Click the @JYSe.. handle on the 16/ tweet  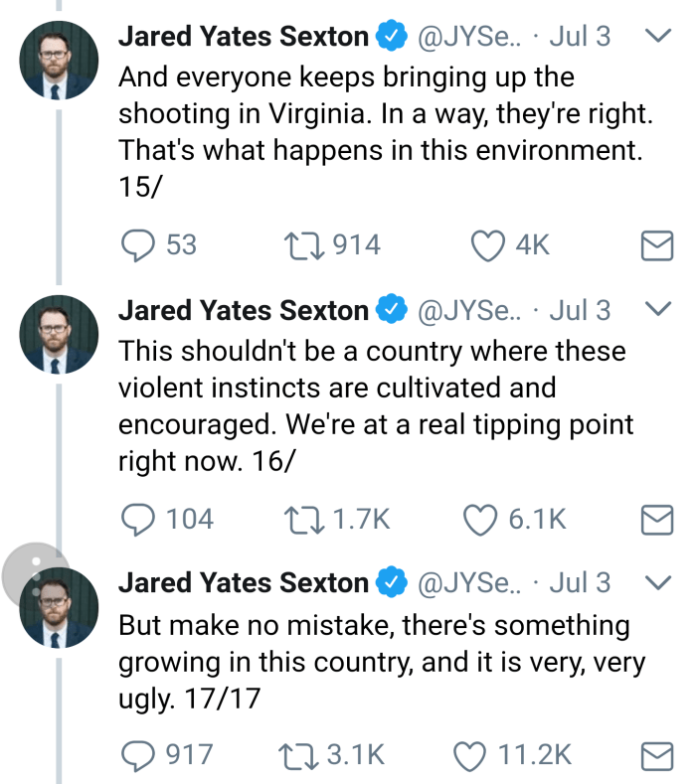pos(468,311)
